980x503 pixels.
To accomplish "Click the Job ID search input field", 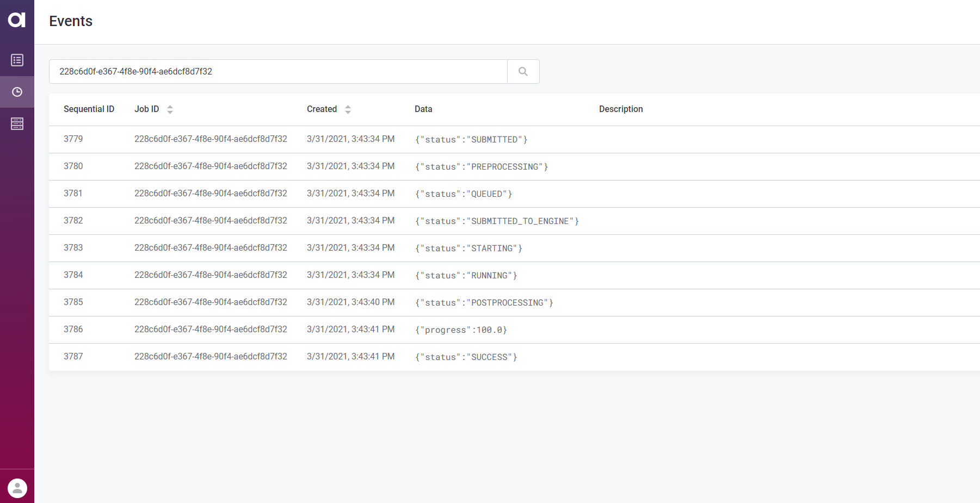I will click(x=278, y=72).
